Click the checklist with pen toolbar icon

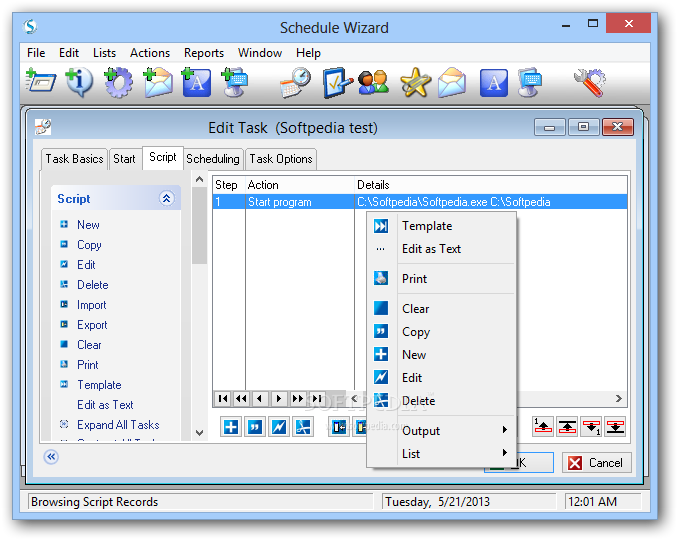pyautogui.click(x=338, y=81)
